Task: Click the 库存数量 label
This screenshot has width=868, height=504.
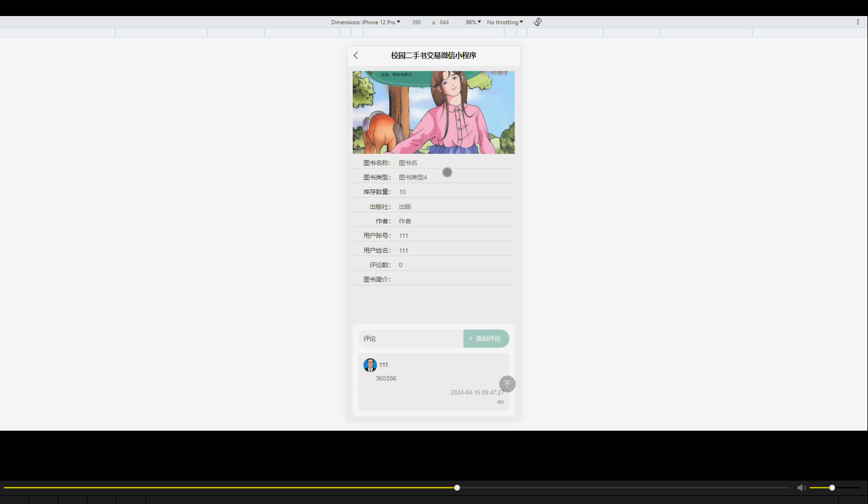Action: coord(377,192)
